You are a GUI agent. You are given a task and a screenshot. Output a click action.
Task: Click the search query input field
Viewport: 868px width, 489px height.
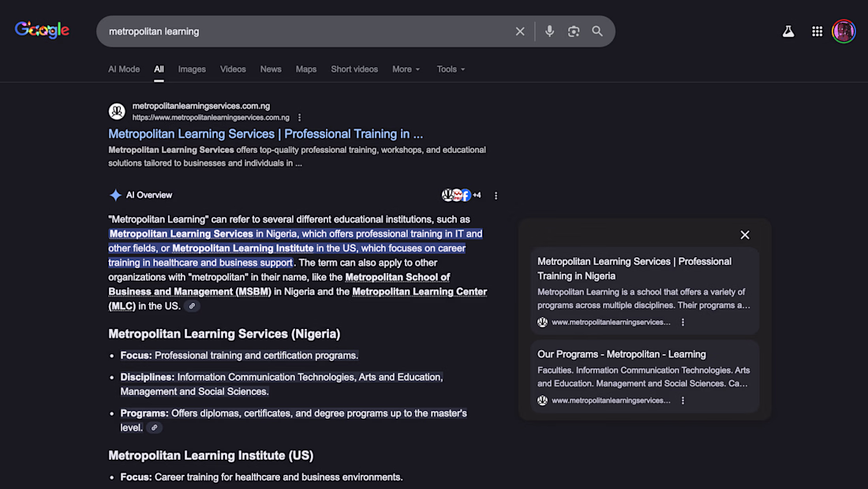pos(307,32)
